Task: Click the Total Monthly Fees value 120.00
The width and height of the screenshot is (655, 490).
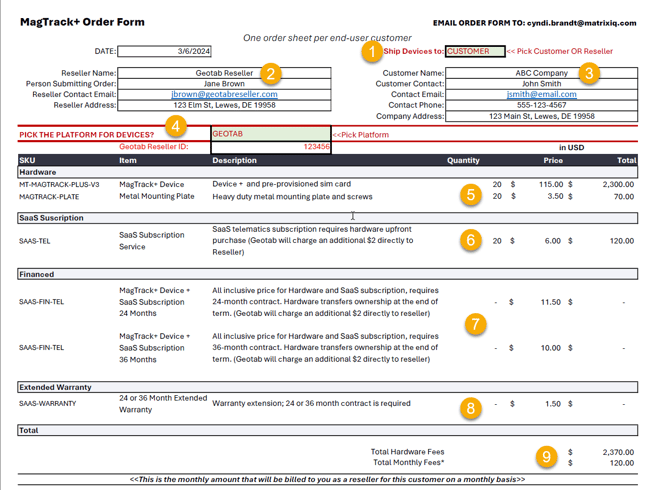Action: 622,463
